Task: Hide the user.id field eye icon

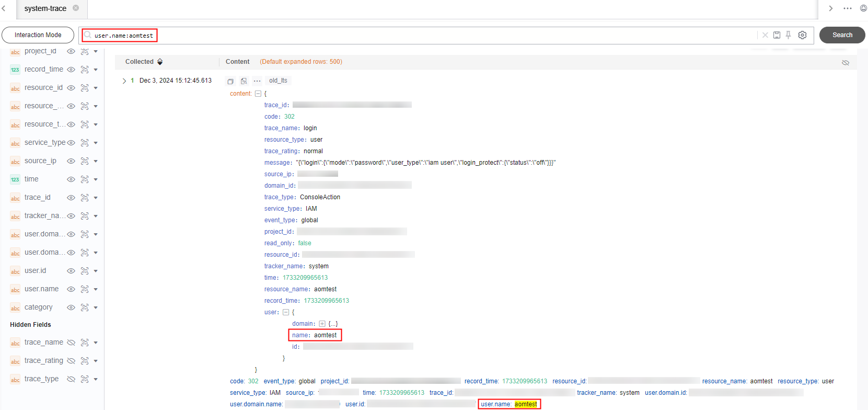Action: coord(71,271)
